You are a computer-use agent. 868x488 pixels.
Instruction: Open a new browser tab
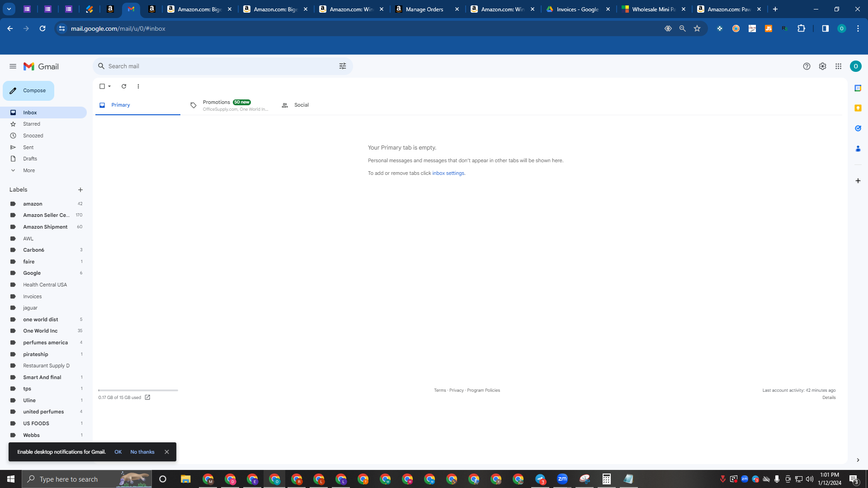point(775,9)
